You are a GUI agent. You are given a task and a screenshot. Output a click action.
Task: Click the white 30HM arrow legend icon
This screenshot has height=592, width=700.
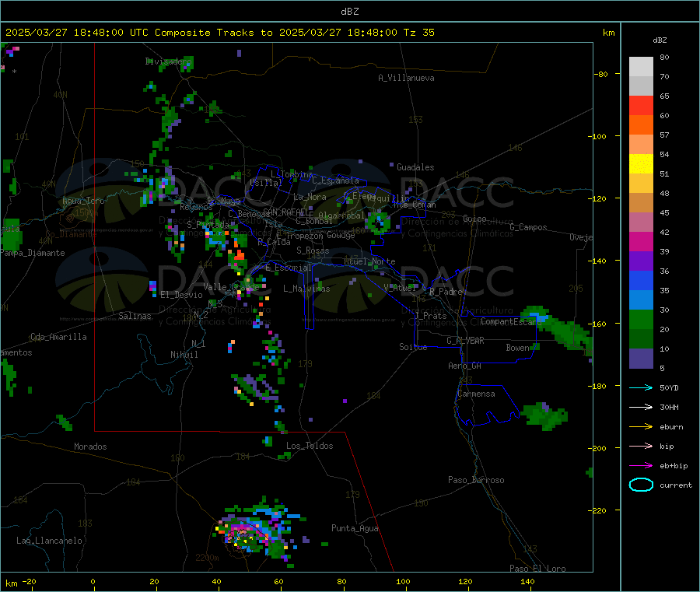[641, 407]
